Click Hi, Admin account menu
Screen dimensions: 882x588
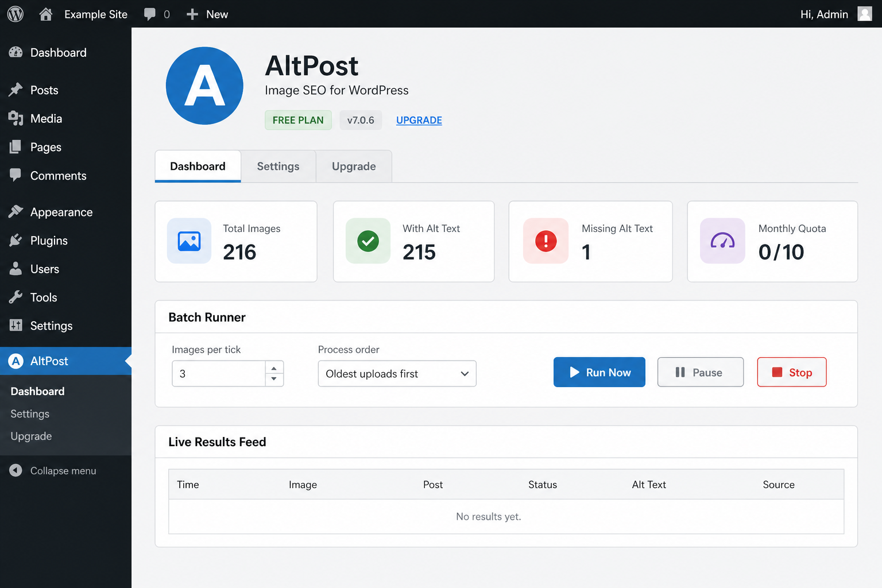pos(824,14)
